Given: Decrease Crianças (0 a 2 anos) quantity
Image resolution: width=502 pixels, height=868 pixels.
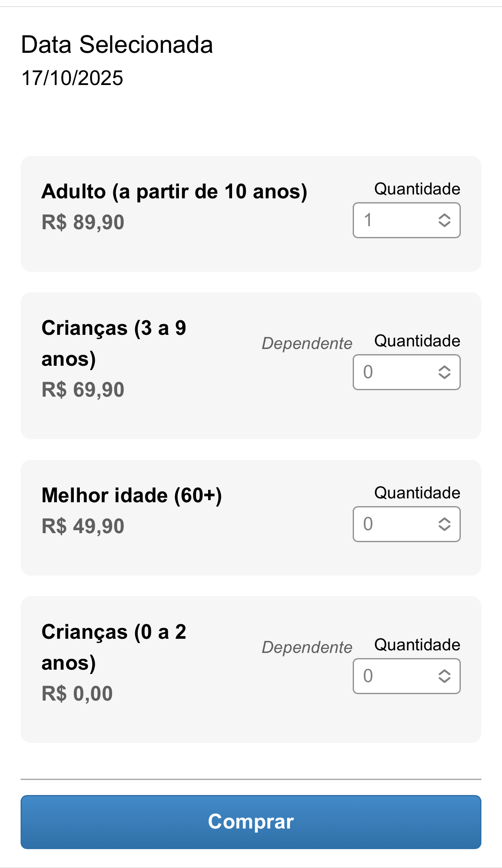Looking at the screenshot, I should click(445, 680).
